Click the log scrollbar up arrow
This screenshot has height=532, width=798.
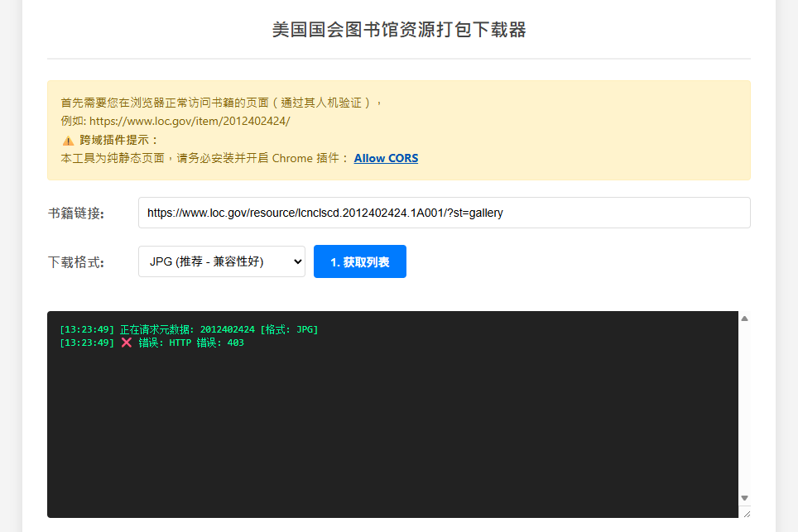(x=744, y=318)
